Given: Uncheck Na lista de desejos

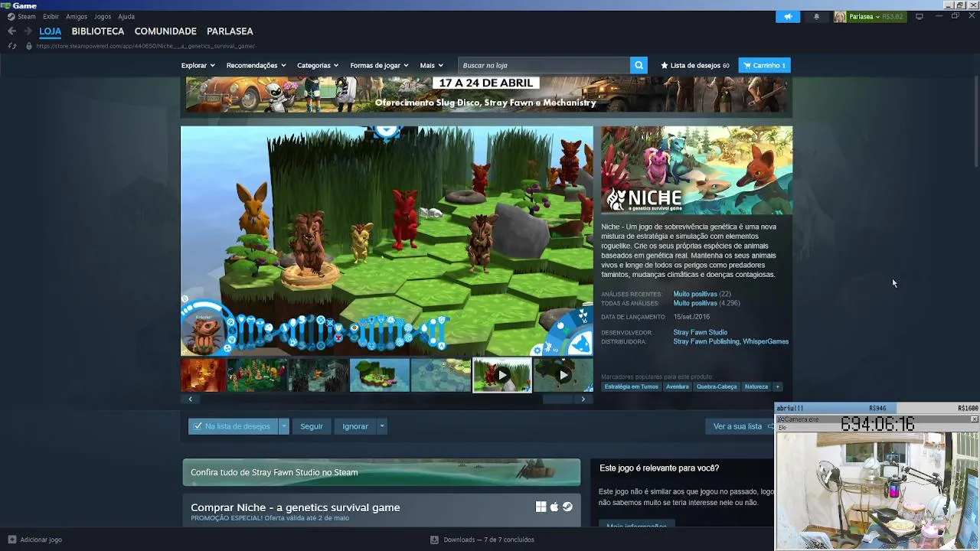Looking at the screenshot, I should 233,426.
